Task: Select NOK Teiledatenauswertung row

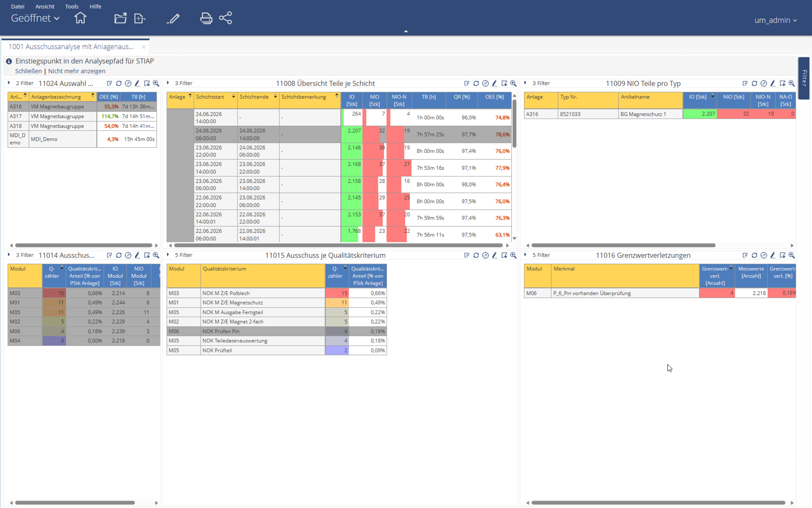Action: click(277, 341)
